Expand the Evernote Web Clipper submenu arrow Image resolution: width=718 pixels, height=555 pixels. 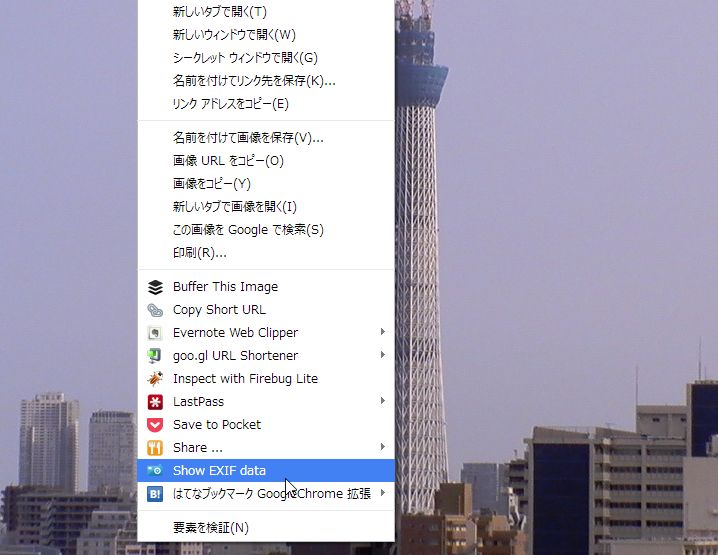tap(383, 332)
